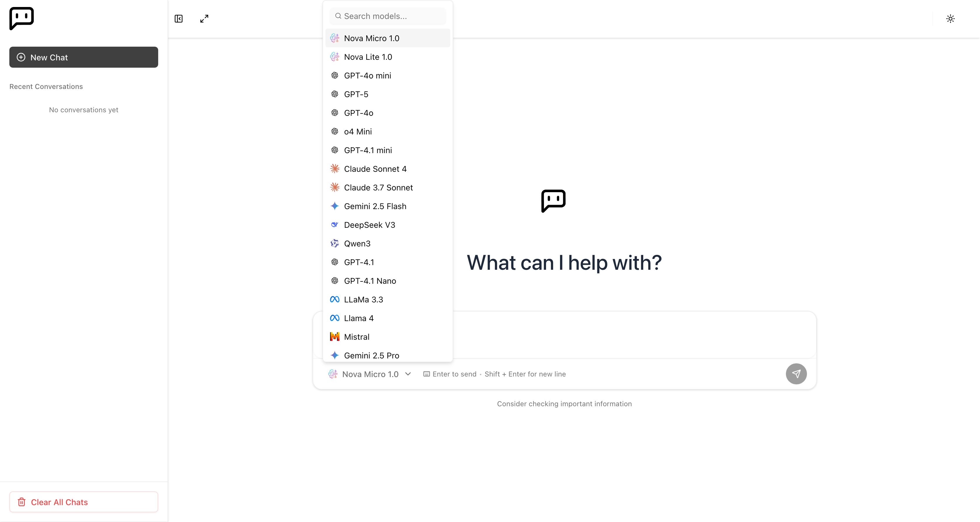This screenshot has width=980, height=522.
Task: Click the Gemini star icon beside 2.5 Flash
Action: pos(335,206)
